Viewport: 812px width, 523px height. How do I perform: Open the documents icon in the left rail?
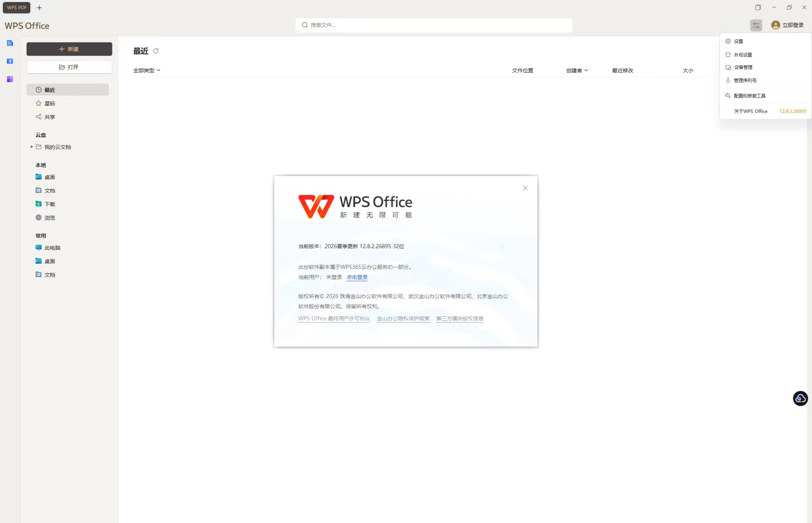(x=10, y=43)
